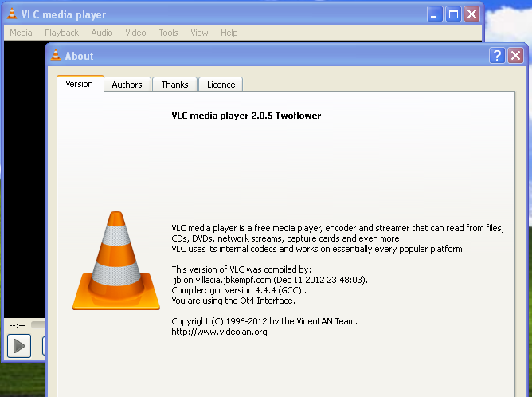Click the 'Copyright (C) 1996-2012' line

(264, 321)
